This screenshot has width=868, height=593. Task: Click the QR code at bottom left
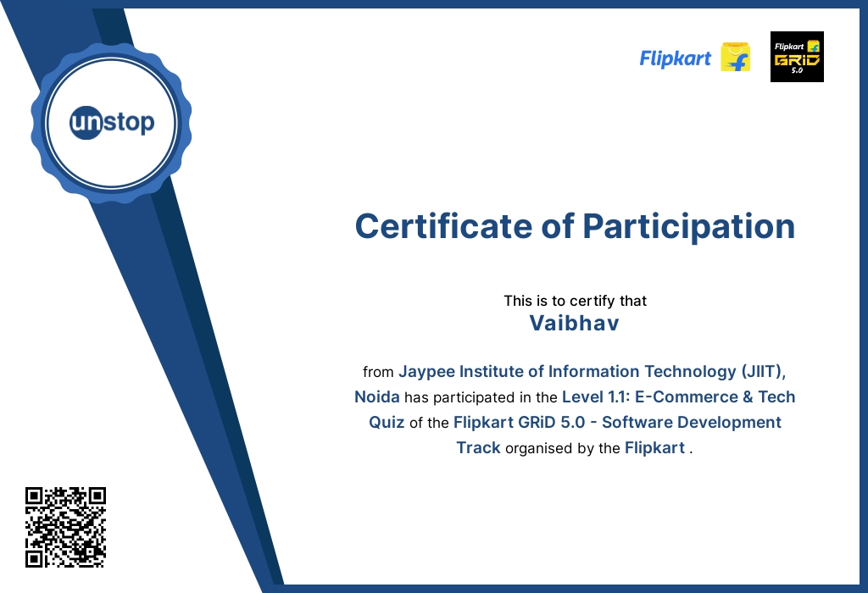point(65,527)
